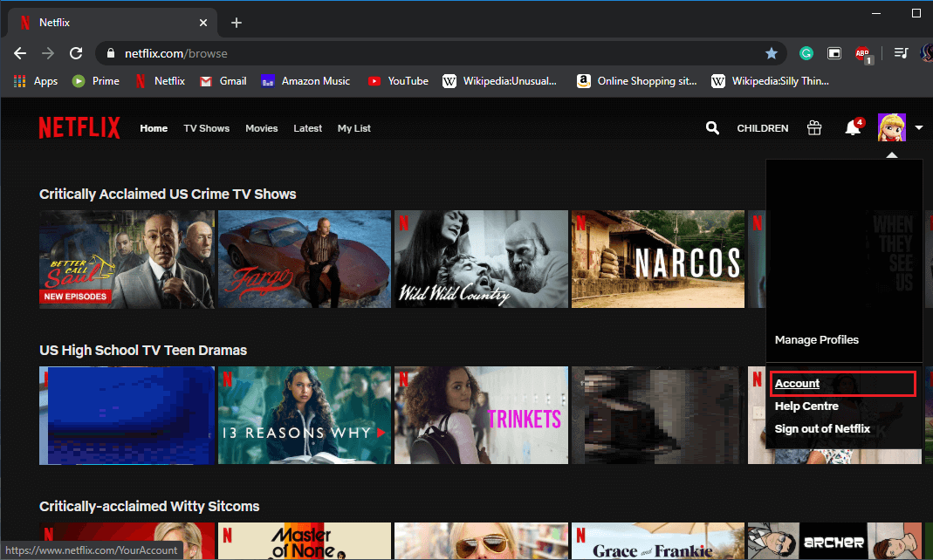This screenshot has width=933, height=560.
Task: Open the gift icon in Netflix header
Action: [x=814, y=128]
